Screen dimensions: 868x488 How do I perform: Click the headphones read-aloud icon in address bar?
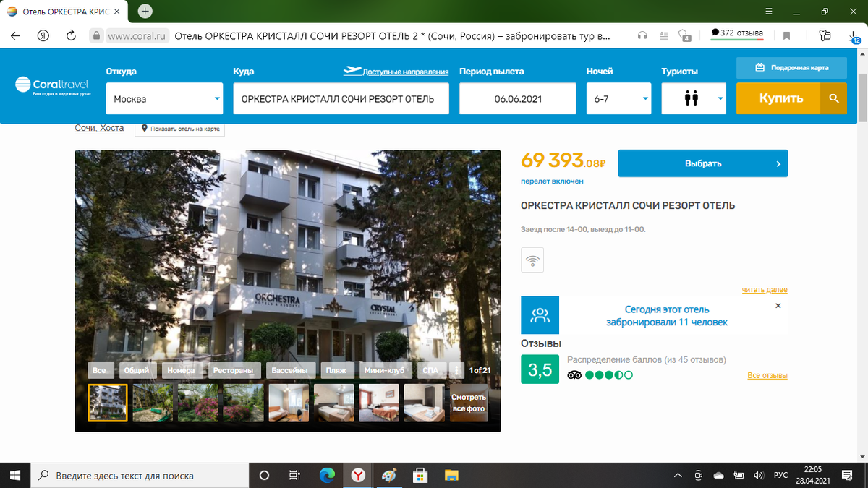click(x=642, y=35)
